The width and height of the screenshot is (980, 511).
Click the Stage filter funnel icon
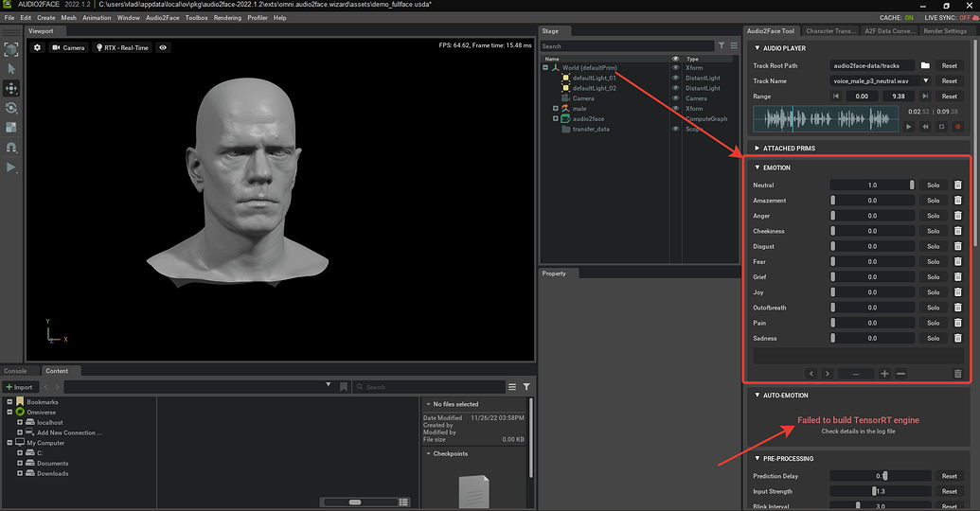click(722, 45)
